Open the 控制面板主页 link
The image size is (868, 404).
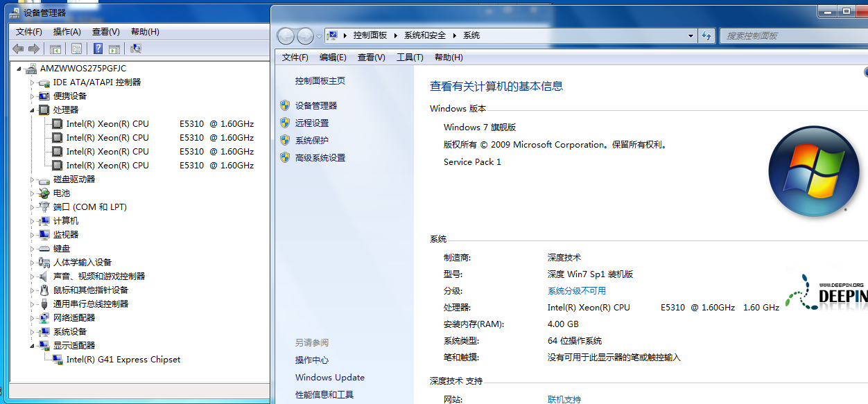[x=320, y=81]
